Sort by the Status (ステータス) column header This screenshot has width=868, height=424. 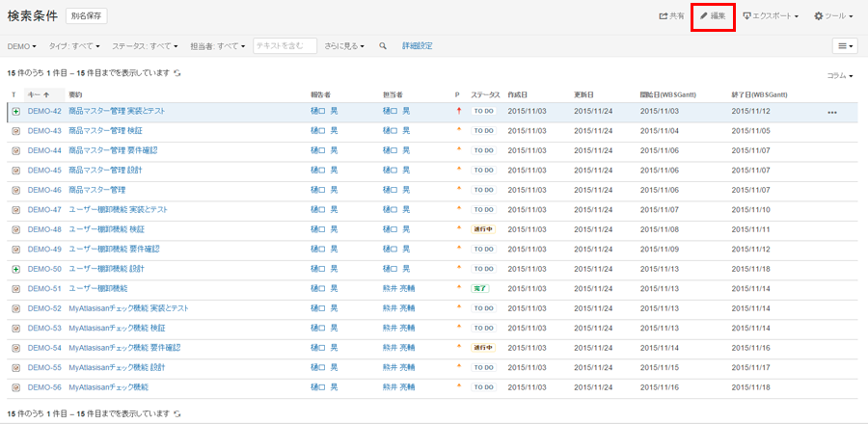click(x=485, y=95)
